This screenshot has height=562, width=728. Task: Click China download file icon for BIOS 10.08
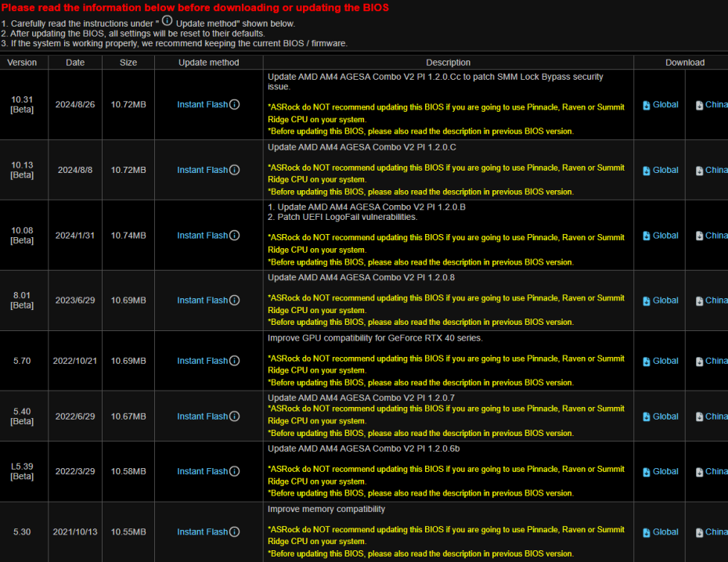pos(699,236)
